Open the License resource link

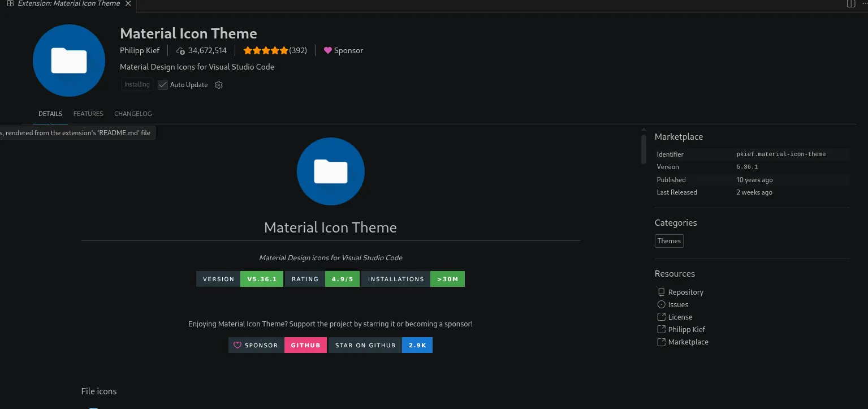[x=680, y=317]
